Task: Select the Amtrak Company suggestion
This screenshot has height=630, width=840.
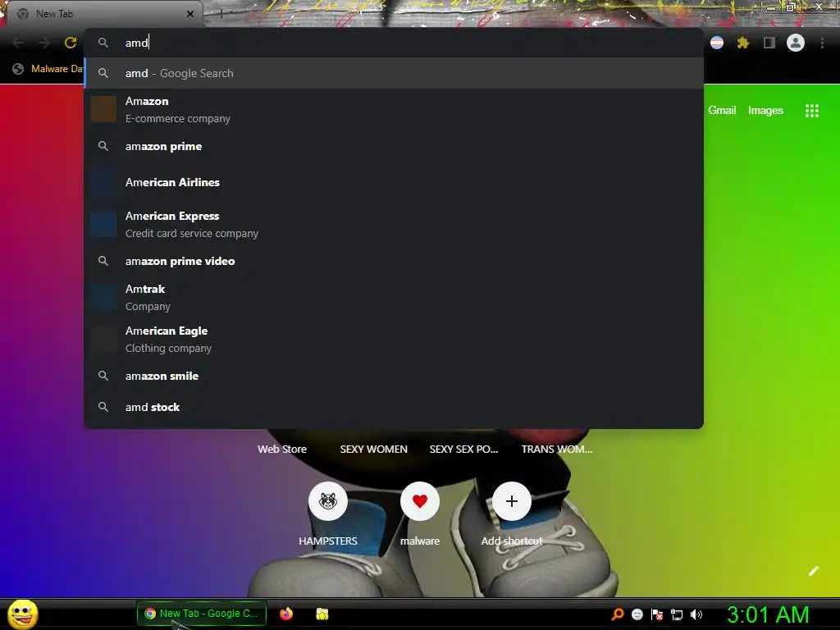Action: [394, 297]
